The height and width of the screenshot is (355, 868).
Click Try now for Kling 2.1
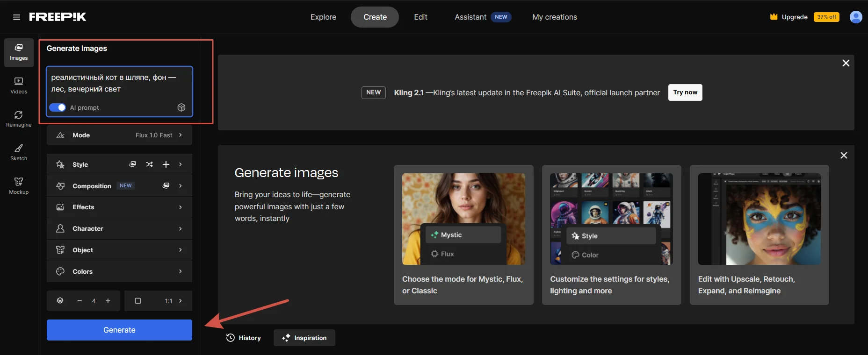click(685, 92)
